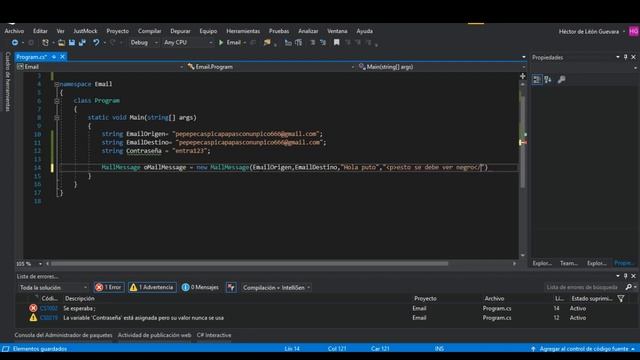Open the Main(string[] args) member dropdown
Viewport: 640px width, 360px height.
tap(442, 67)
